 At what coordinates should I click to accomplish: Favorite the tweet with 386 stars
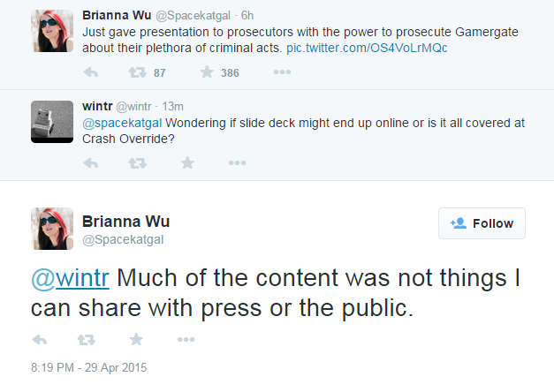205,72
